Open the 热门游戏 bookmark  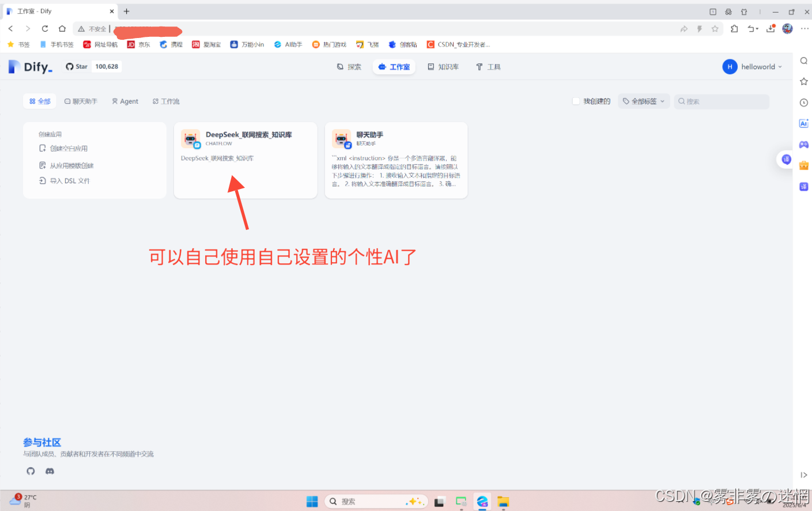pyautogui.click(x=329, y=44)
